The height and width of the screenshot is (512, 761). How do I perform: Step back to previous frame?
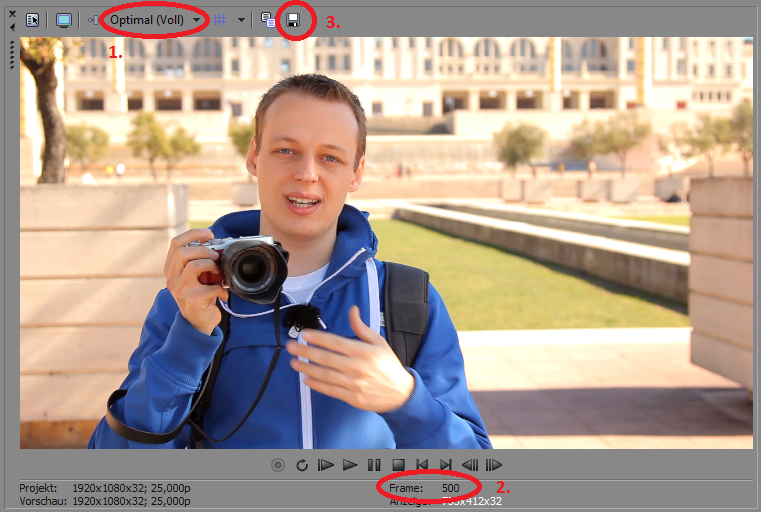click(x=469, y=465)
